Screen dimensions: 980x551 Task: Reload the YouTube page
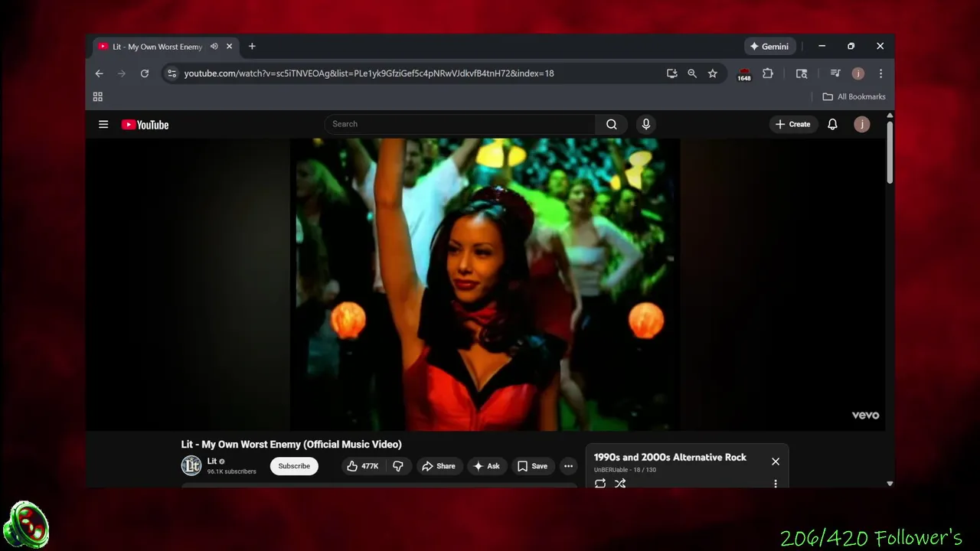tap(144, 73)
